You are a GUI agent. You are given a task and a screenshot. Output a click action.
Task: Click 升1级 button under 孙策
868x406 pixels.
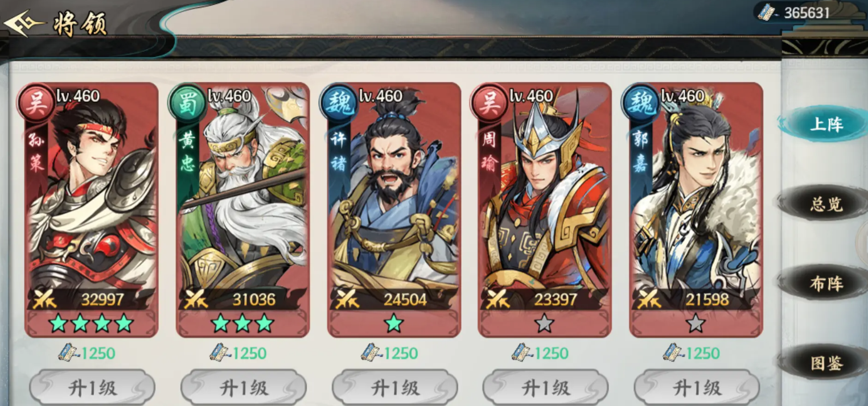click(x=92, y=388)
